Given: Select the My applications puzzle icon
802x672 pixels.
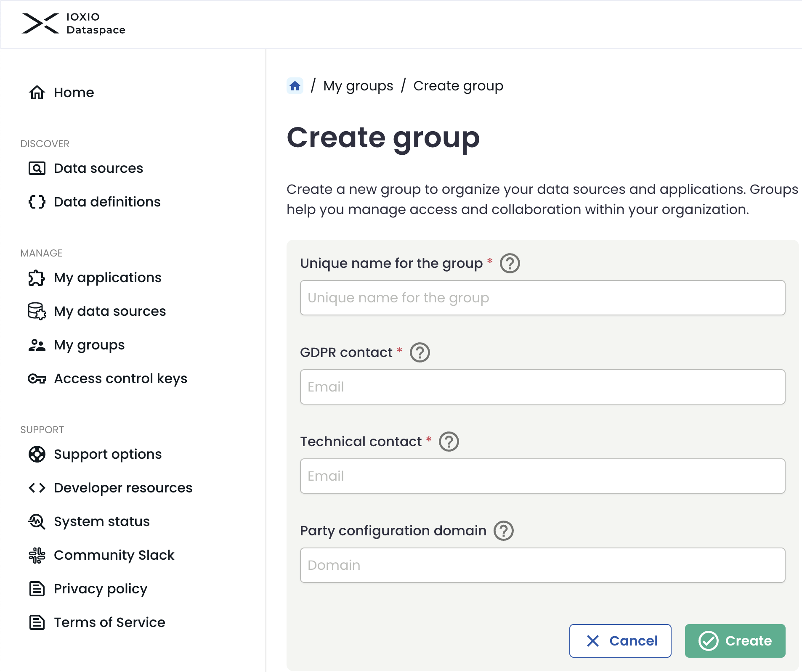Looking at the screenshot, I should (x=37, y=278).
